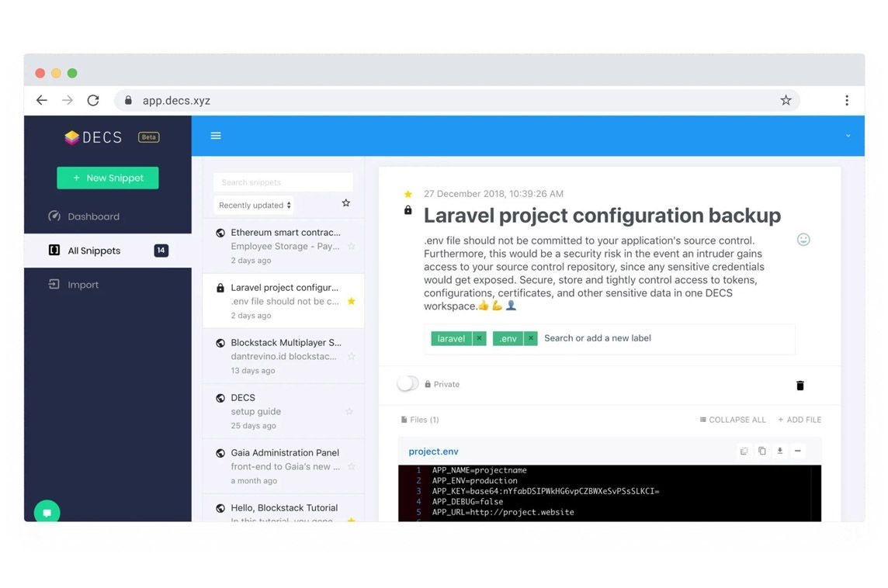
Task: Click the globe icon beside Hello, Blockstack Tutorial
Action: pyautogui.click(x=220, y=508)
